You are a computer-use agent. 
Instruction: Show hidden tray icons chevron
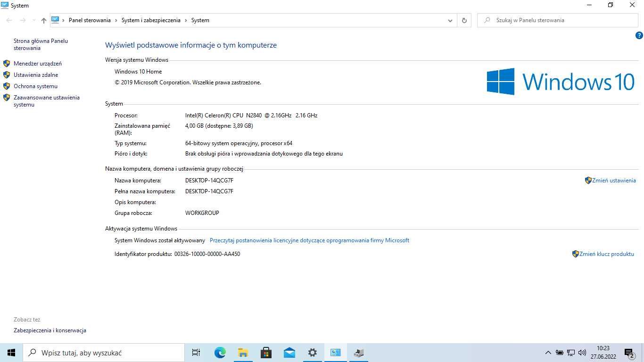(x=548, y=353)
